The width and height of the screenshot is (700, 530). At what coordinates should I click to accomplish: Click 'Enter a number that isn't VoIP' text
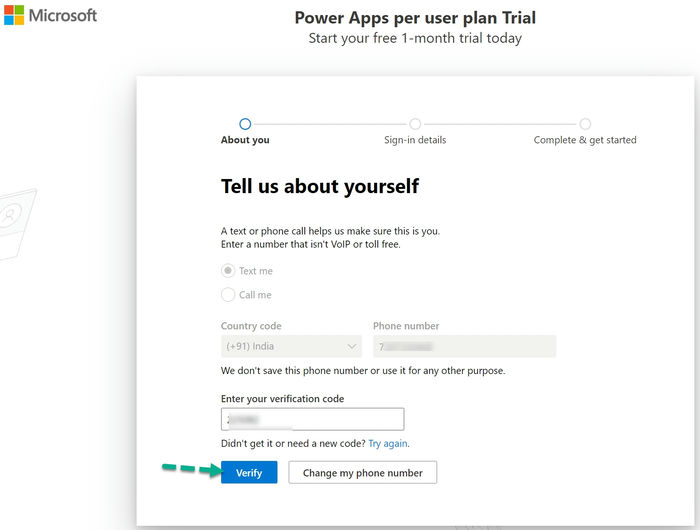[x=311, y=245]
